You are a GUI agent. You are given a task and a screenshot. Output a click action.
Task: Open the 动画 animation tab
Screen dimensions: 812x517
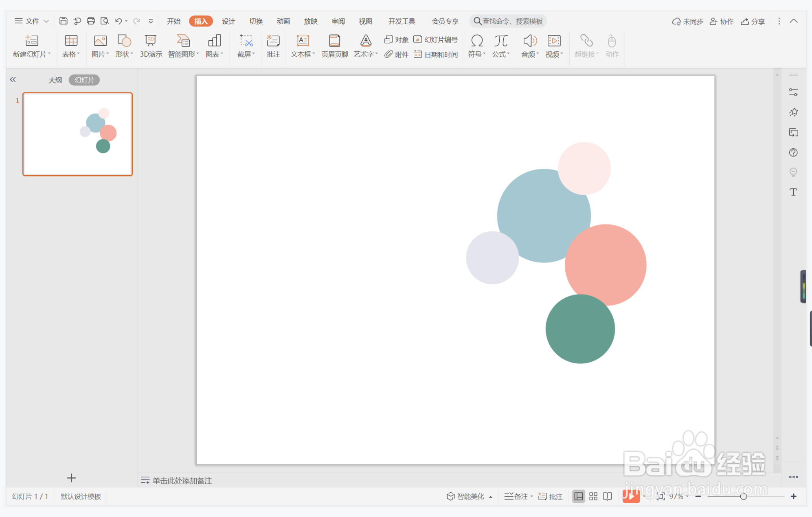pos(283,21)
